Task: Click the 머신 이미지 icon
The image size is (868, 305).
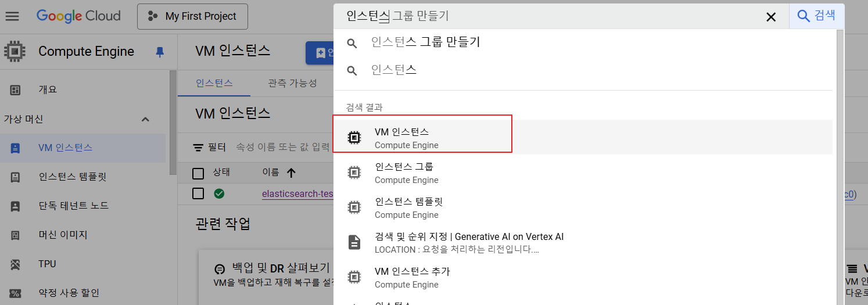Action: (x=16, y=235)
